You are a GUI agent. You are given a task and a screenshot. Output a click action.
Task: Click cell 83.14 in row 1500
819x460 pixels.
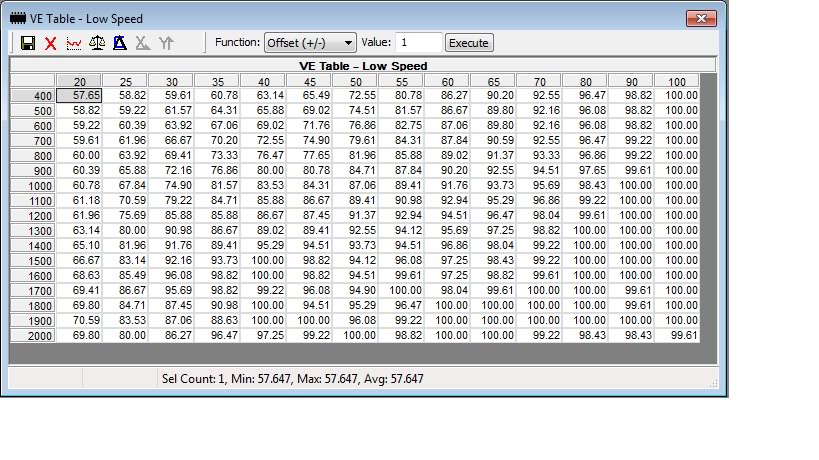click(125, 261)
